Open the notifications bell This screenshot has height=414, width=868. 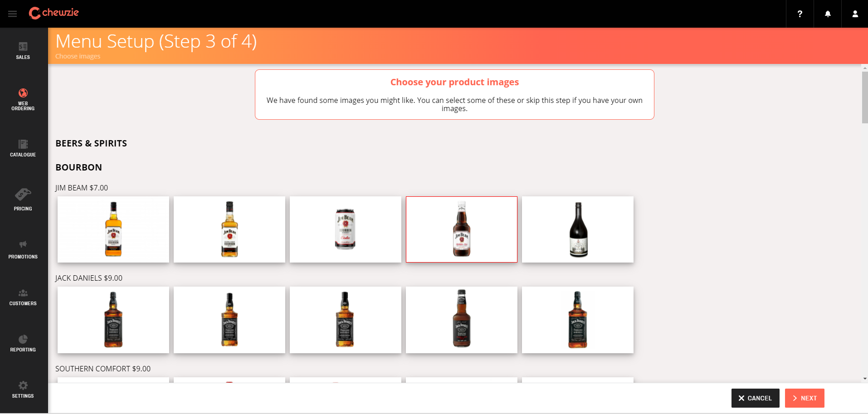(x=828, y=14)
